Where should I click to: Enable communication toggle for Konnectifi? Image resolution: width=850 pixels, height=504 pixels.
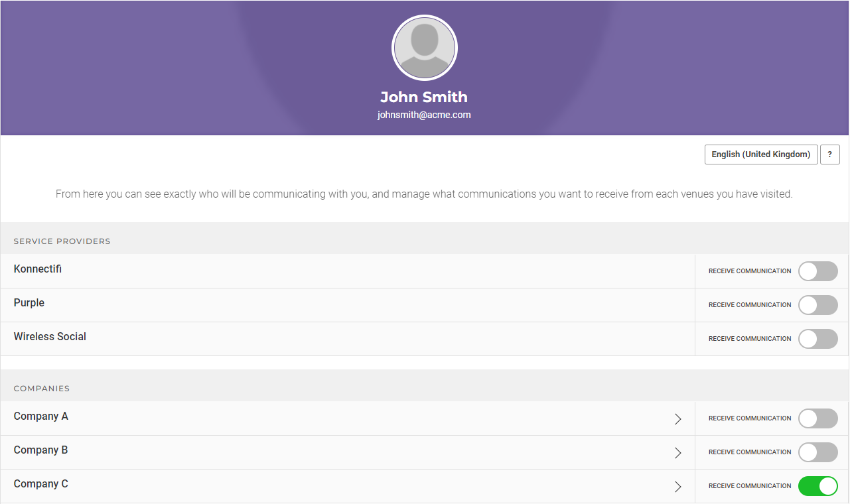coord(817,271)
